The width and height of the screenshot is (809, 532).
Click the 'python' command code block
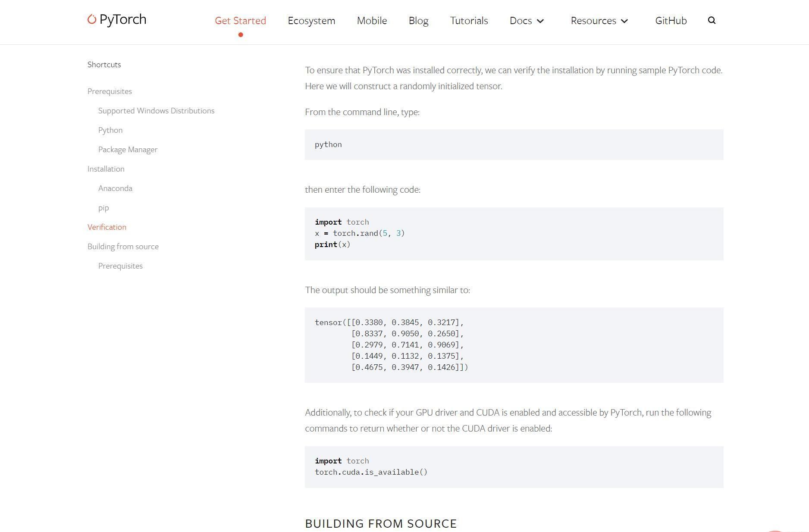[514, 144]
